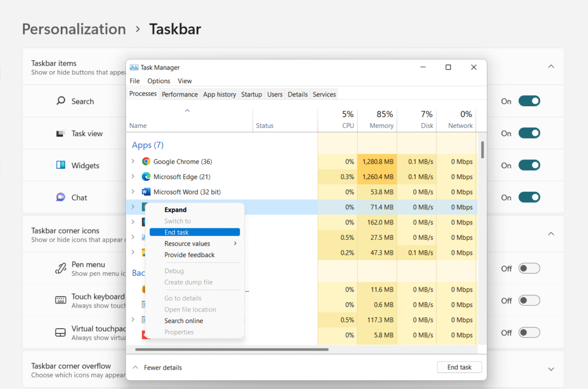This screenshot has width=588, height=389.
Task: Turn on the Touch keyboard toggle
Action: tap(529, 301)
